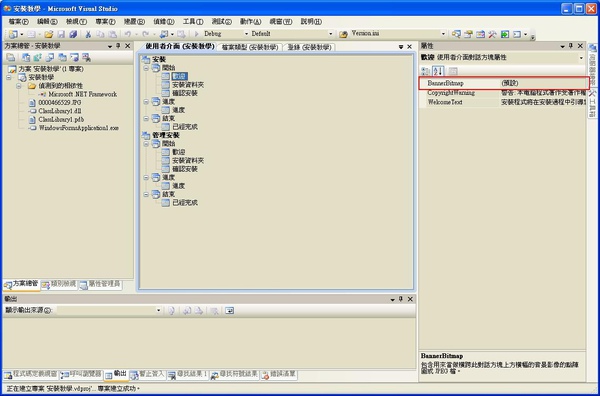600x396 pixels.
Task: Open the 專案 (Project) menu
Action: point(105,22)
